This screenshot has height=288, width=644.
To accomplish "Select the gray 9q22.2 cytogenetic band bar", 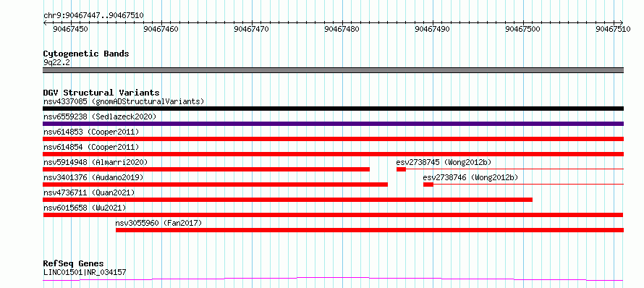I will (333, 70).
